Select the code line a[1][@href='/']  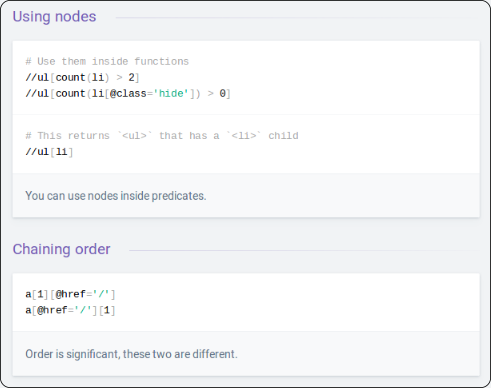pyautogui.click(x=70, y=294)
